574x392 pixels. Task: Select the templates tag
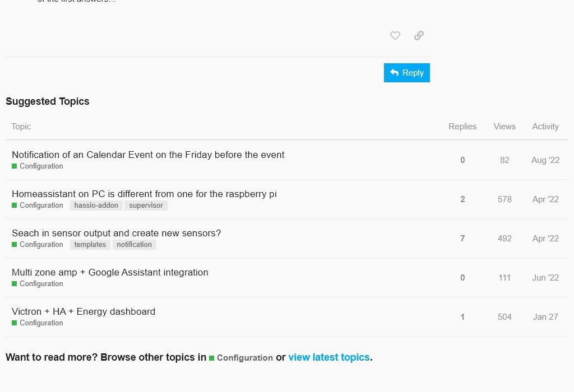pyautogui.click(x=90, y=245)
